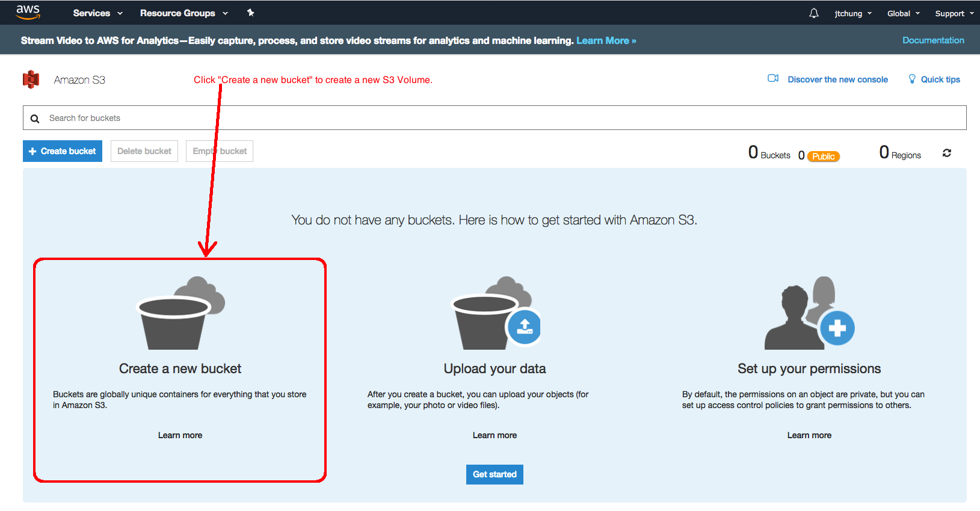Image resolution: width=980 pixels, height=511 pixels.
Task: Click the Delete bucket button
Action: tap(144, 151)
